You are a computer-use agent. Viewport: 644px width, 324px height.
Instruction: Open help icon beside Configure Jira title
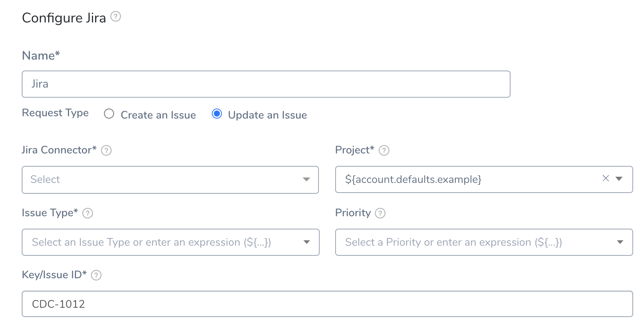click(x=116, y=17)
